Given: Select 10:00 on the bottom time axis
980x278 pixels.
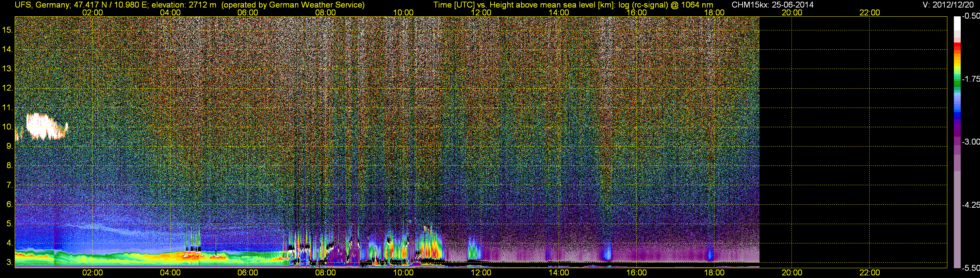Looking at the screenshot, I should tap(403, 273).
